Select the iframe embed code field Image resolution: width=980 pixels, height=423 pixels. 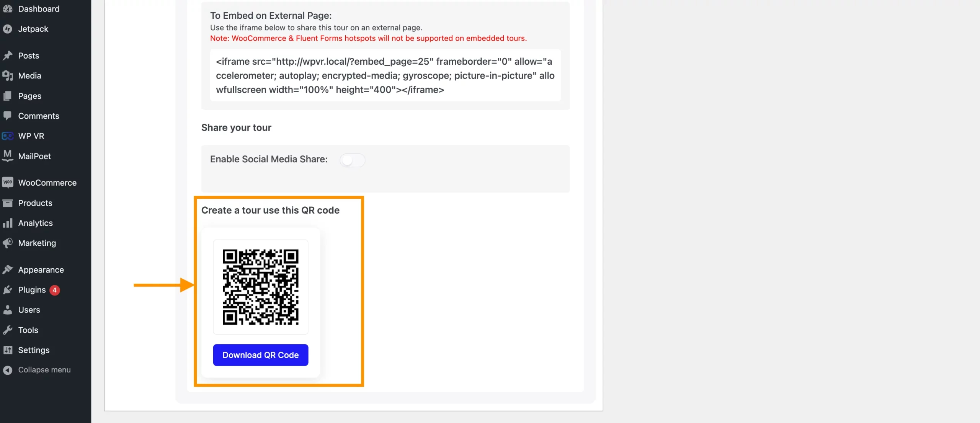tap(385, 75)
